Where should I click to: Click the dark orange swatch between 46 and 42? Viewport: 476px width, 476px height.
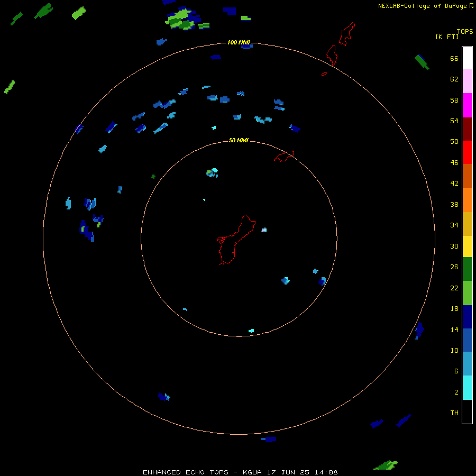pos(467,176)
